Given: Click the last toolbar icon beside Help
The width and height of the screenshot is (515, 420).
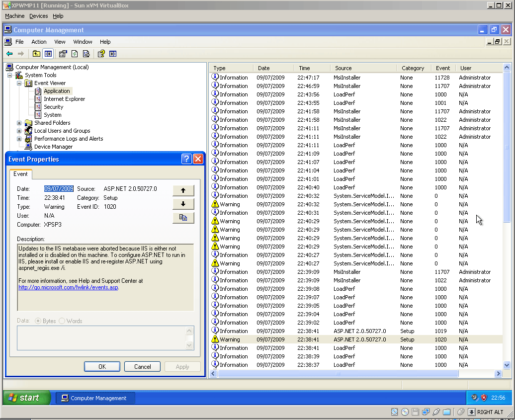Looking at the screenshot, I should pos(113,54).
